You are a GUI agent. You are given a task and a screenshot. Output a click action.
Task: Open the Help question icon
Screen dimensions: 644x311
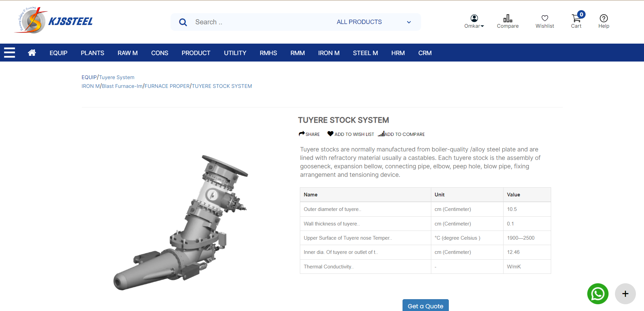(x=604, y=18)
